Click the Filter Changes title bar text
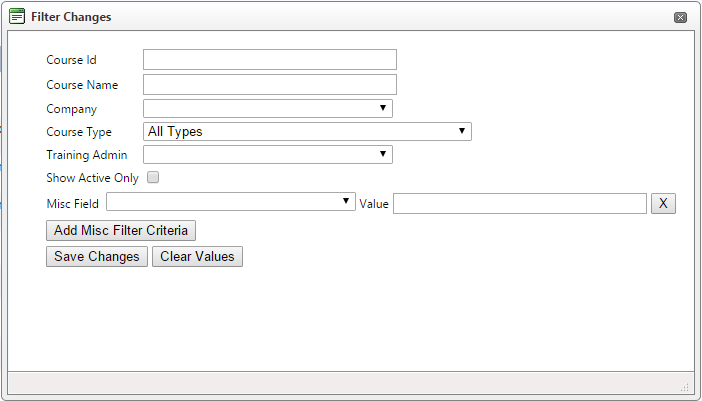The image size is (702, 401). [x=71, y=17]
